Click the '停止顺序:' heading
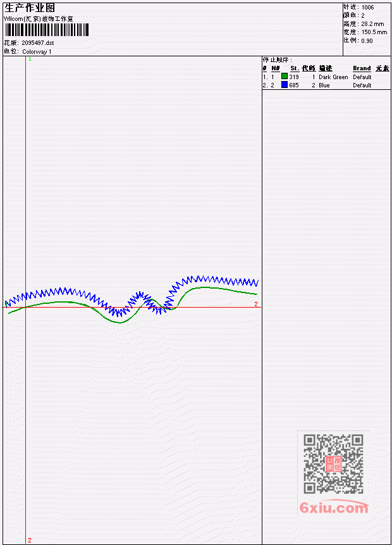 (x=277, y=60)
